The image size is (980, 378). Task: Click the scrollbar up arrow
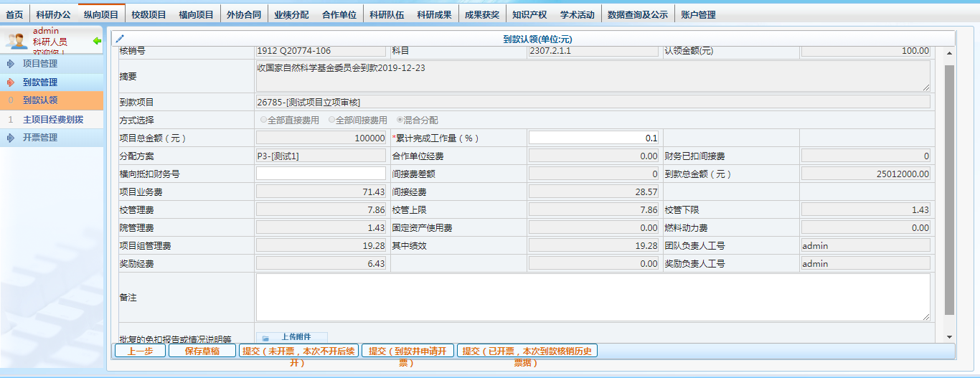coord(949,53)
